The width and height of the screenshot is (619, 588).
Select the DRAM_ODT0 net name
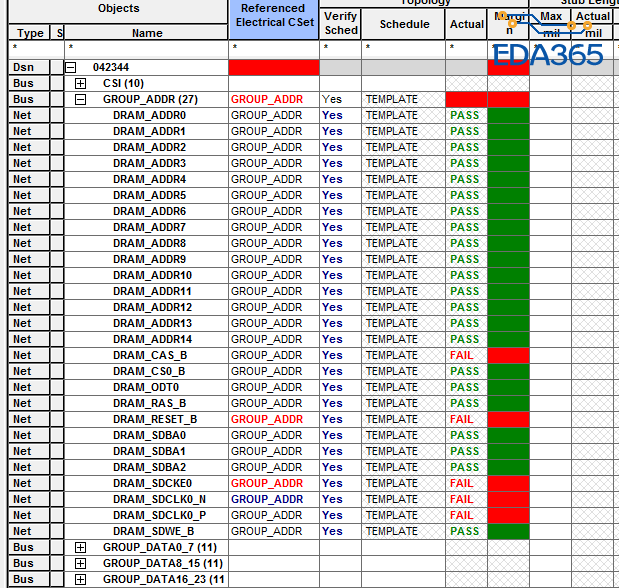(x=146, y=387)
